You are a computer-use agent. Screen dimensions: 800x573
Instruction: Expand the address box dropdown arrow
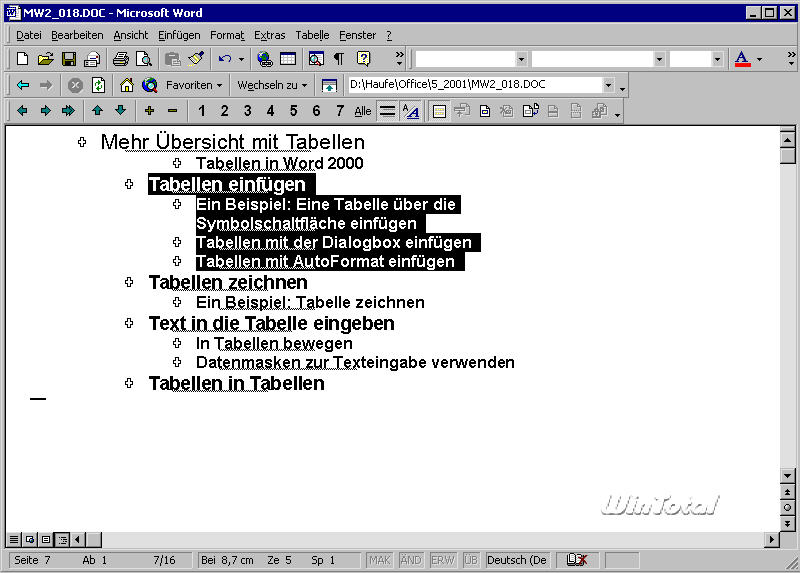click(608, 85)
